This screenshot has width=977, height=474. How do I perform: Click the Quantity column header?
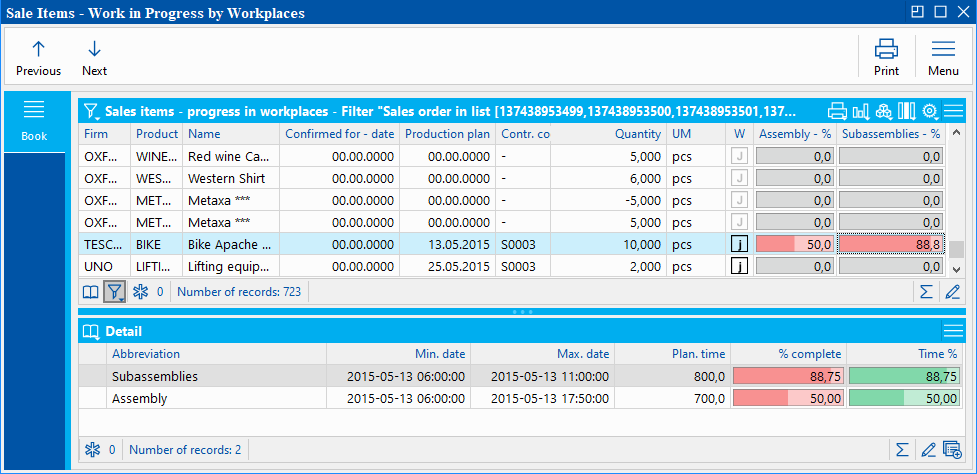[x=608, y=134]
